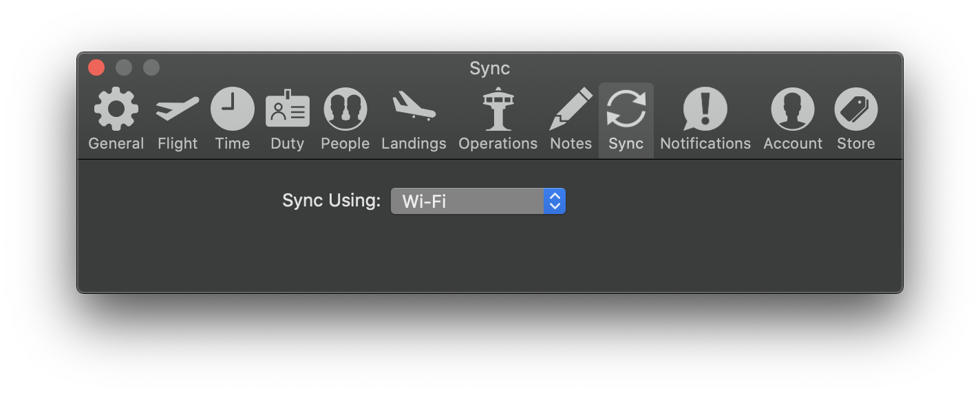Select the Notes pencil icon
This screenshot has width=980, height=395.
[571, 109]
